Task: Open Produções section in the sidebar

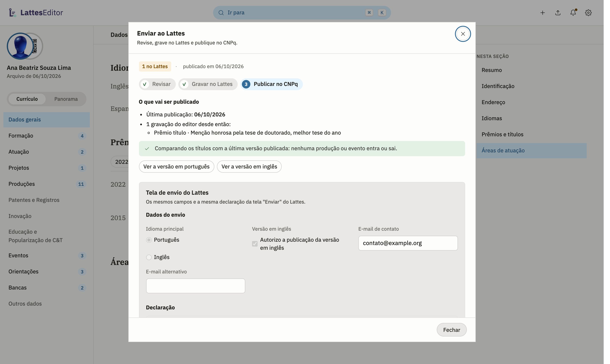Action: point(47,184)
